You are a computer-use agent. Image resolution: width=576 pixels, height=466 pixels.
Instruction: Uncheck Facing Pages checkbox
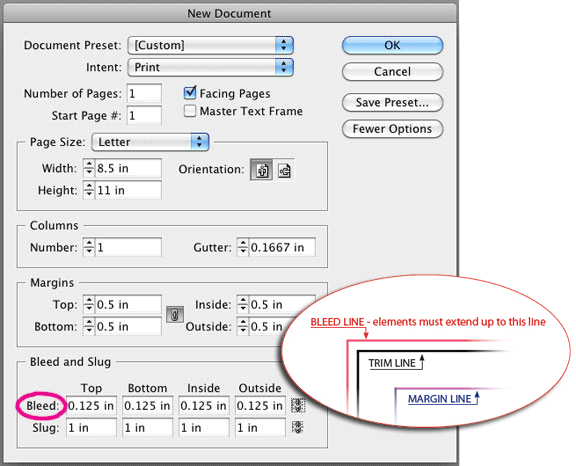[190, 93]
